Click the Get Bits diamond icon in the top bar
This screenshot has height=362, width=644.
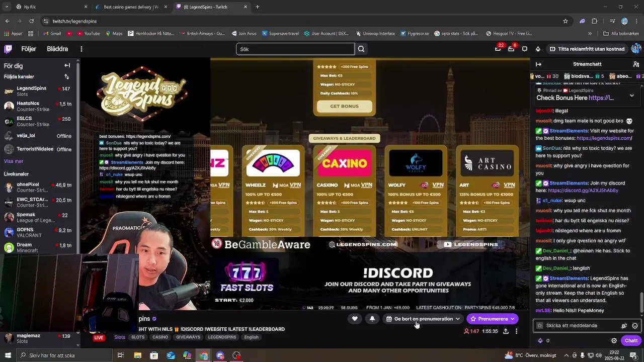pos(538,49)
